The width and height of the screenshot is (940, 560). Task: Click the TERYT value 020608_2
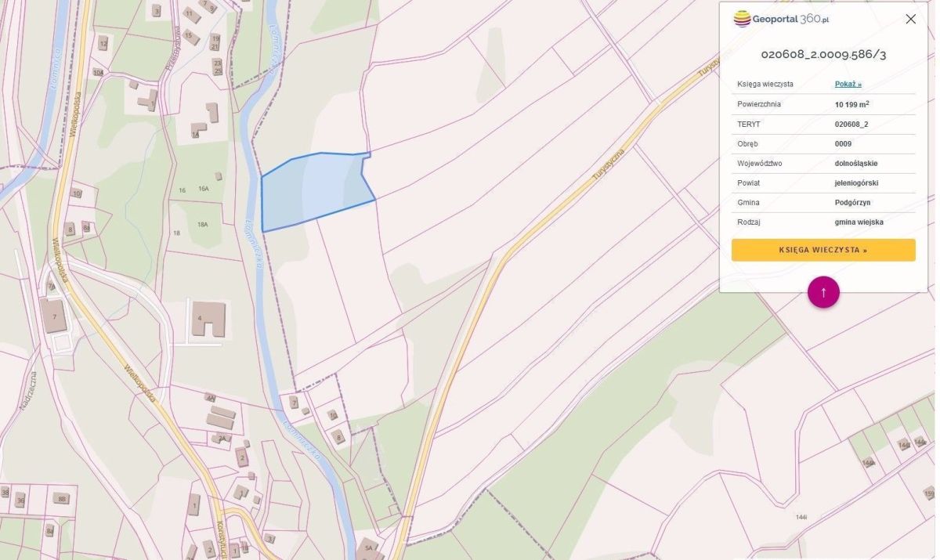[851, 125]
